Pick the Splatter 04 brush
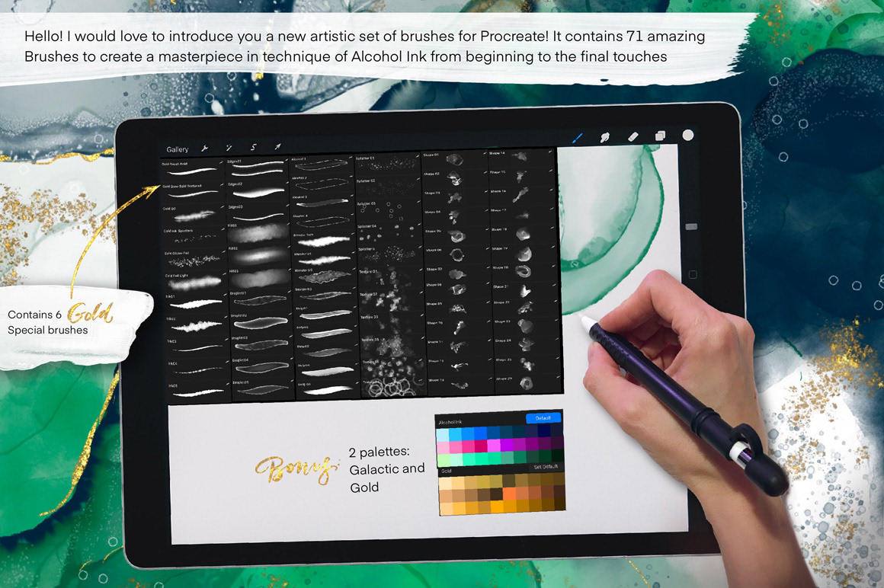 pyautogui.click(x=389, y=234)
